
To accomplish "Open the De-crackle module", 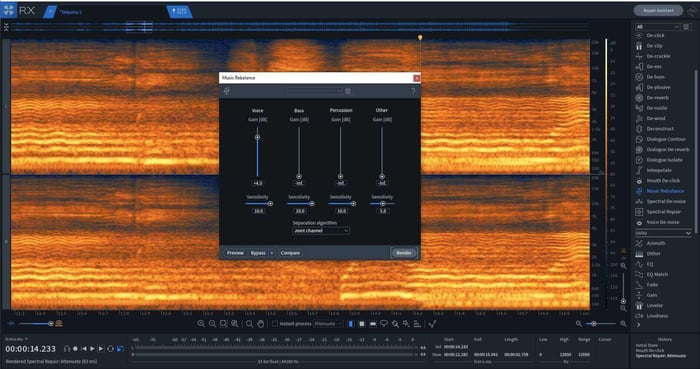I will (658, 56).
